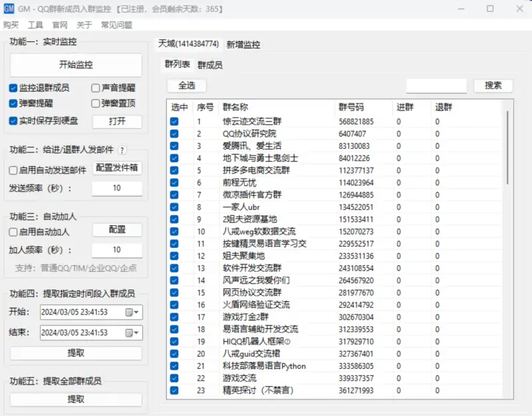
Task: Uncheck the row for 惊云迹交流三群
Action: point(174,121)
